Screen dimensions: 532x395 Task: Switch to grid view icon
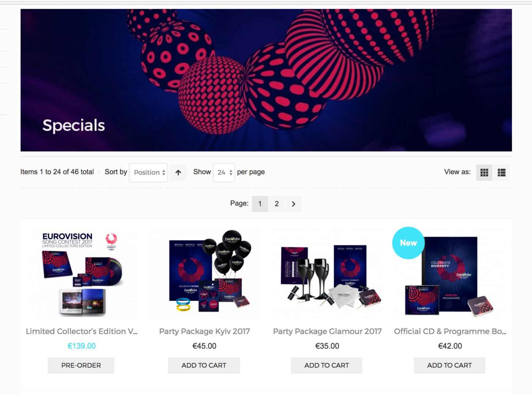tap(484, 172)
